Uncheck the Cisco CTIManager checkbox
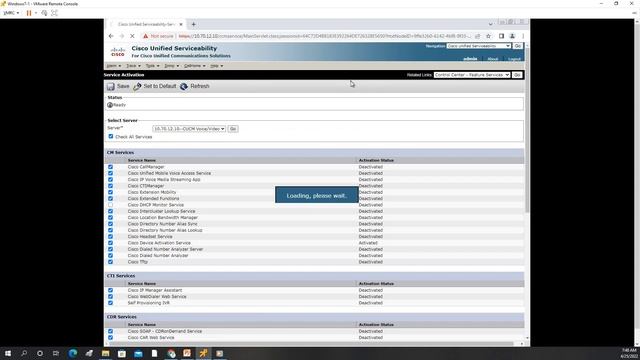The image size is (640, 360). tap(111, 186)
